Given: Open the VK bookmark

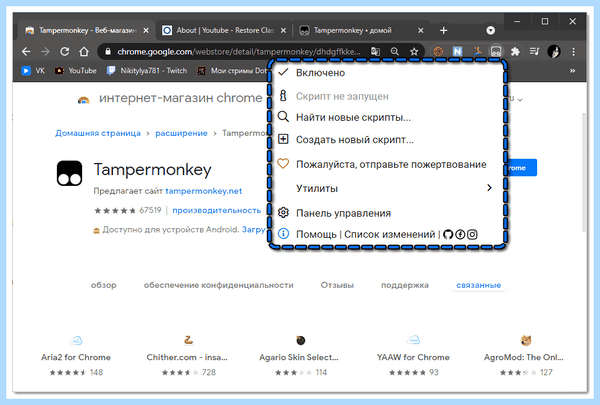Looking at the screenshot, I should click(33, 71).
